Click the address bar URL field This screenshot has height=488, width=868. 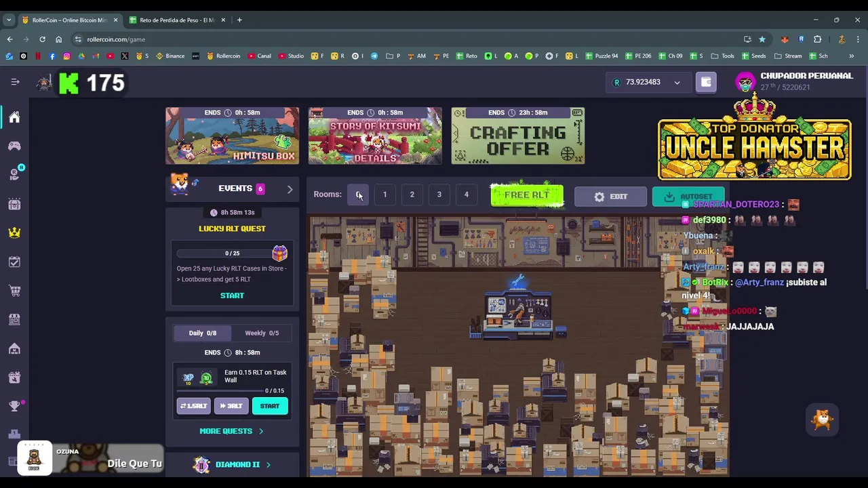[x=407, y=39]
